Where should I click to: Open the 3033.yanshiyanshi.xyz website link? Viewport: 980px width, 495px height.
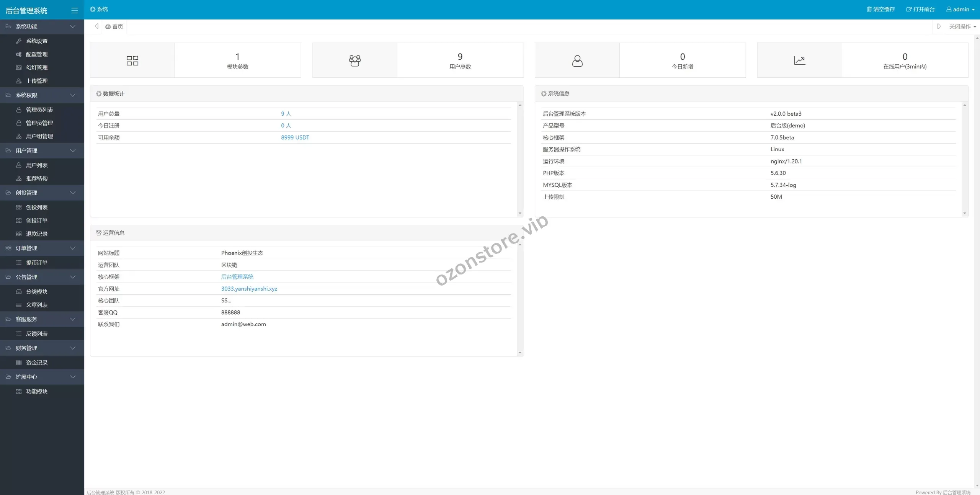click(249, 289)
